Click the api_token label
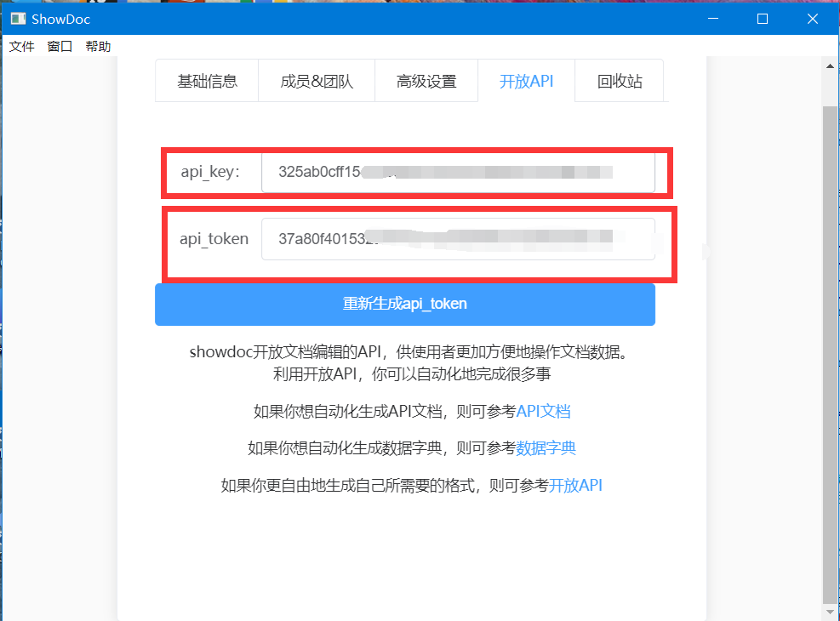Viewport: 840px width, 621px height. point(214,238)
